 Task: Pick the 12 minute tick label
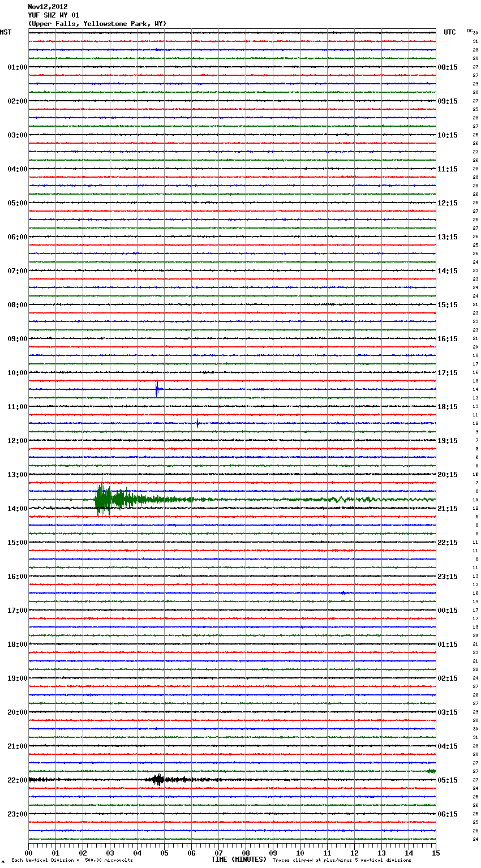[x=354, y=853]
